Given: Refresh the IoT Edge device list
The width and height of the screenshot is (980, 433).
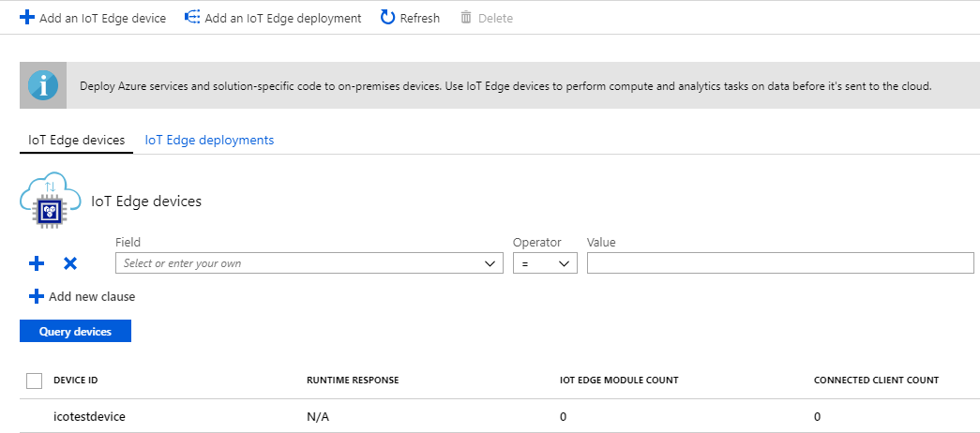Looking at the screenshot, I should [x=410, y=18].
